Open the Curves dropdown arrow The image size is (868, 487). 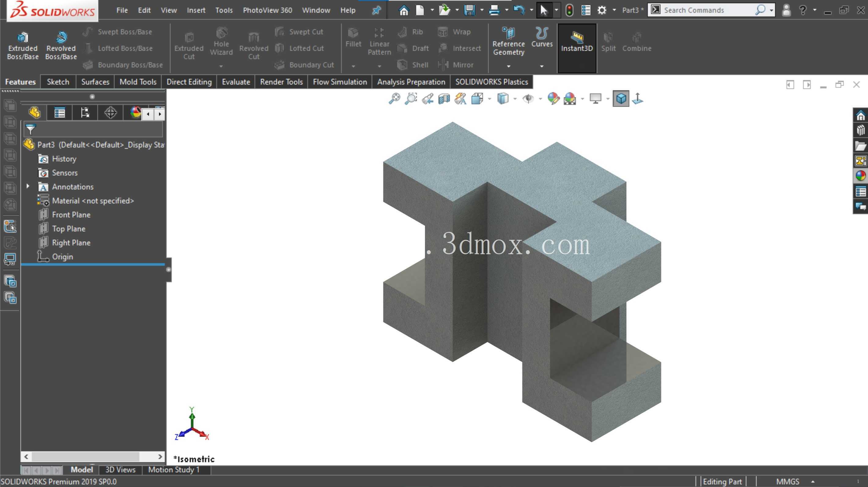pos(542,66)
